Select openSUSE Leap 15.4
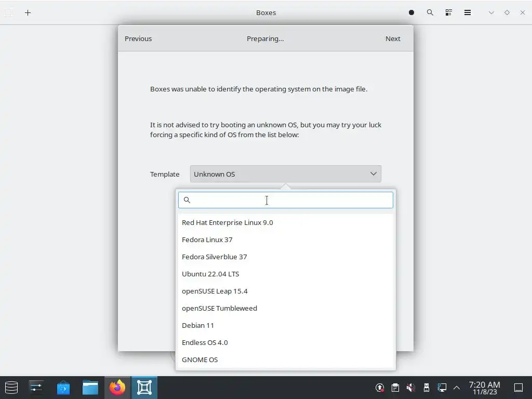Screen dimensions: 532x399 pyautogui.click(x=285, y=291)
